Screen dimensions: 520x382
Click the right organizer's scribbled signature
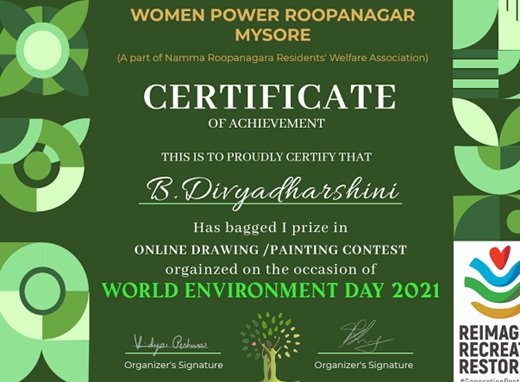365,336
